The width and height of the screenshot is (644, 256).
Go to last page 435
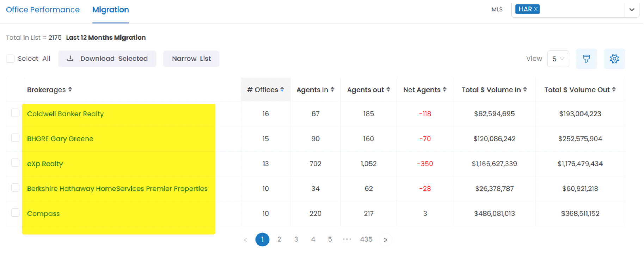pos(366,239)
